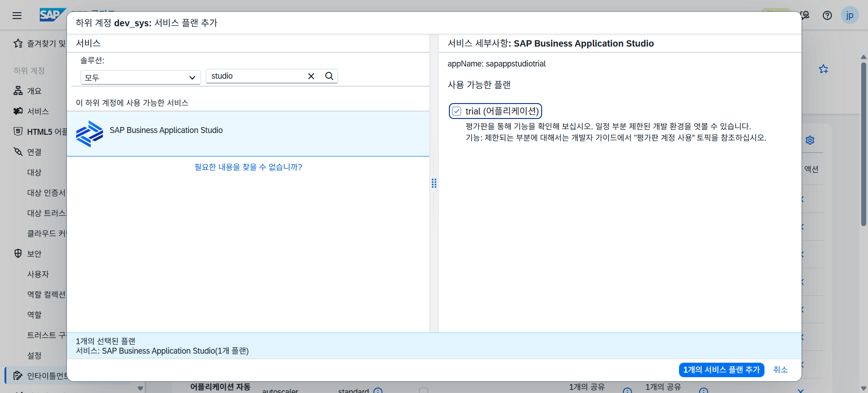Click the page vertical scrollbar
Viewport: 868px width, 393px height.
863,144
